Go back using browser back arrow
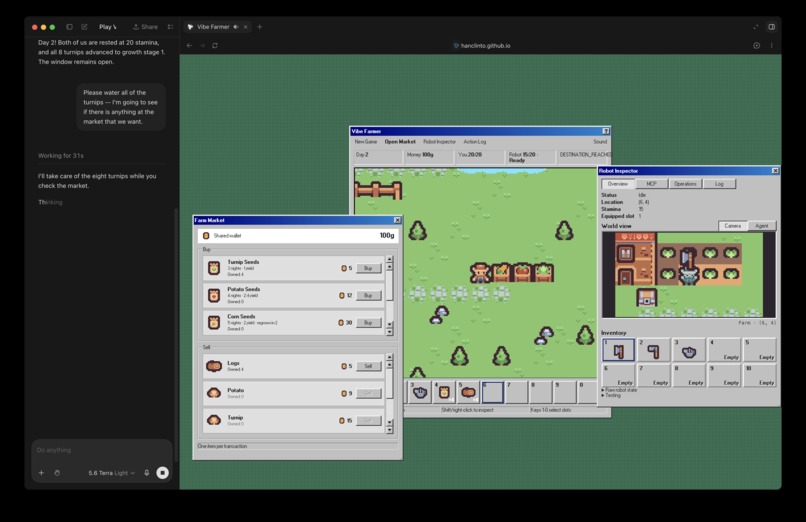806x522 pixels. tap(189, 45)
